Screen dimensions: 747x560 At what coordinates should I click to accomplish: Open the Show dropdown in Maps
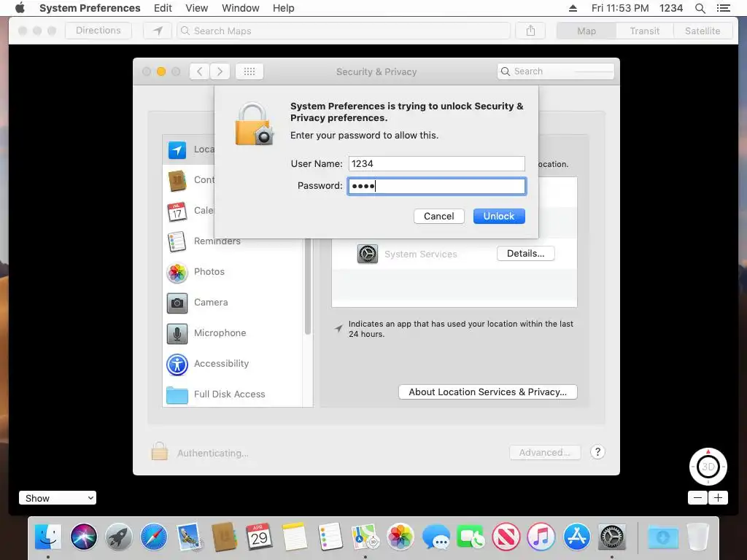[x=58, y=498]
